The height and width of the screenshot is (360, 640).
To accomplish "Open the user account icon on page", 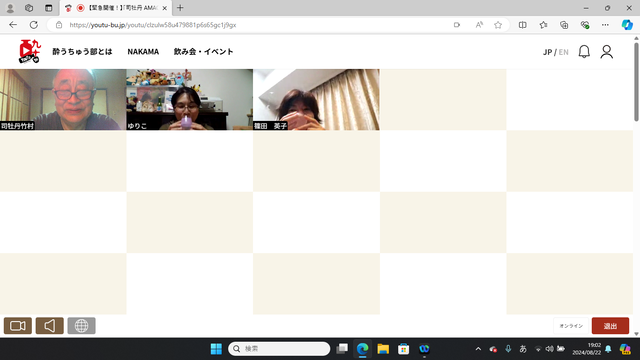I will pyautogui.click(x=607, y=52).
